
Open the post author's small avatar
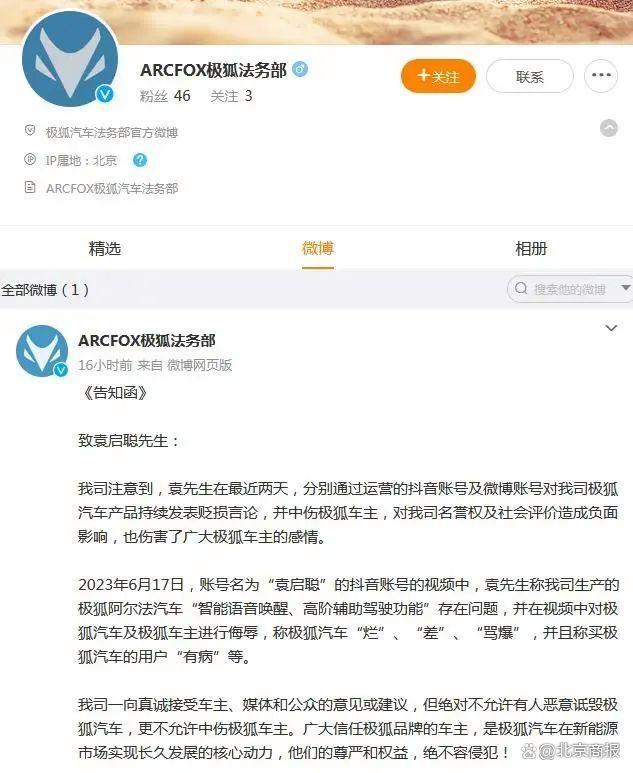pos(42,351)
